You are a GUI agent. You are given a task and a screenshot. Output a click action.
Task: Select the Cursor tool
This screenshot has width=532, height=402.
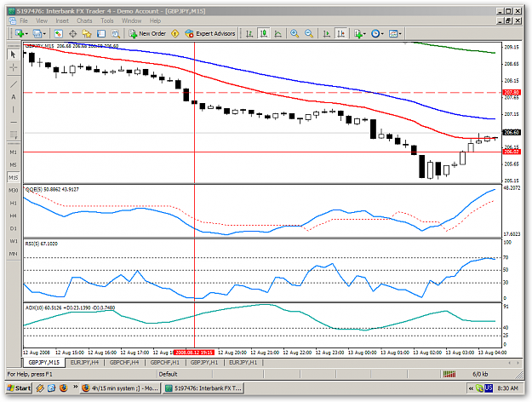click(14, 55)
